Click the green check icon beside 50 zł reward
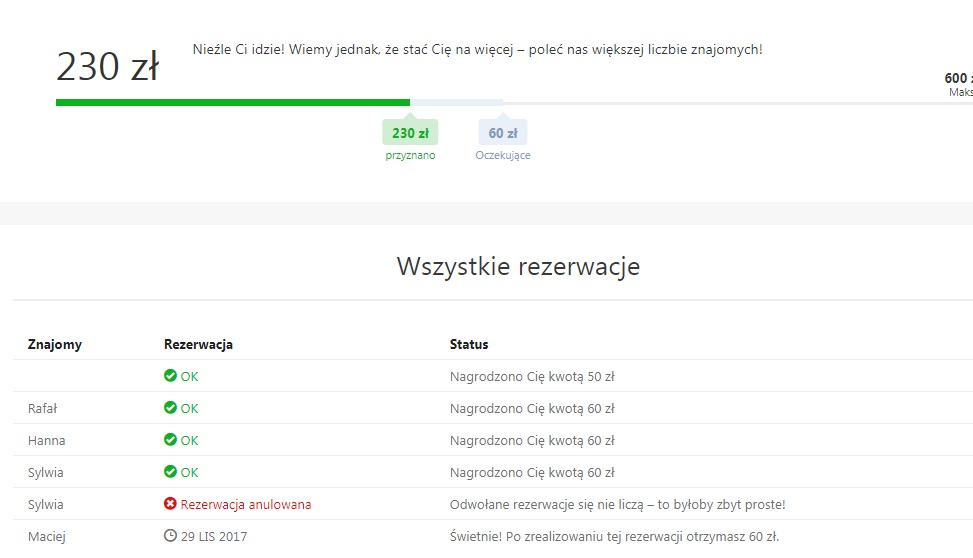The height and width of the screenshot is (558, 973). [x=170, y=376]
